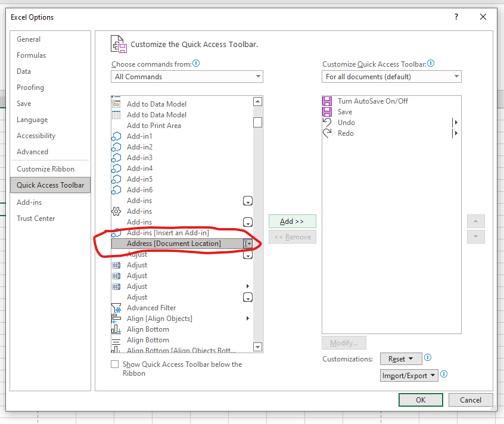Image resolution: width=504 pixels, height=424 pixels.
Task: Click the Adjust icon on the submenu-arrow row
Action: click(x=116, y=286)
